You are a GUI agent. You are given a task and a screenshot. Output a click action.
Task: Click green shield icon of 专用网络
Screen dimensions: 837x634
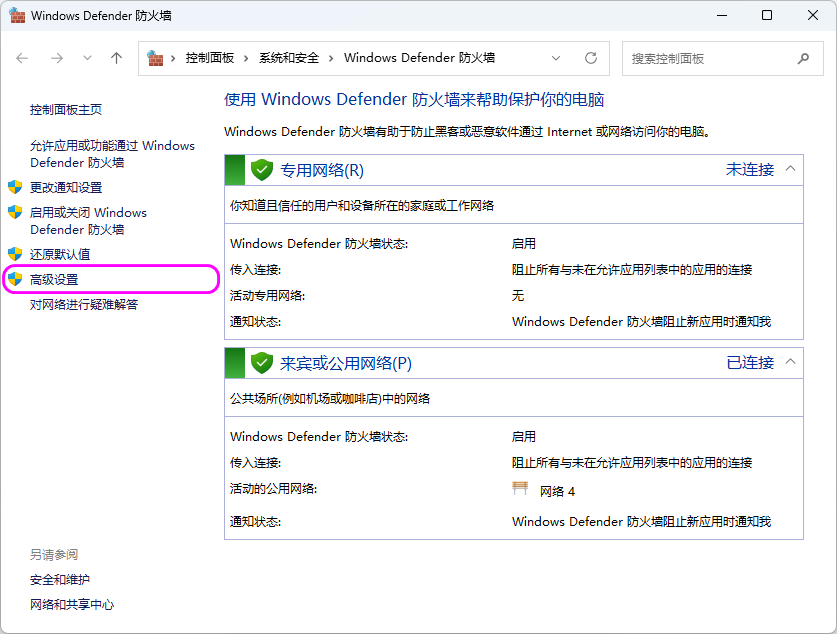(262, 170)
